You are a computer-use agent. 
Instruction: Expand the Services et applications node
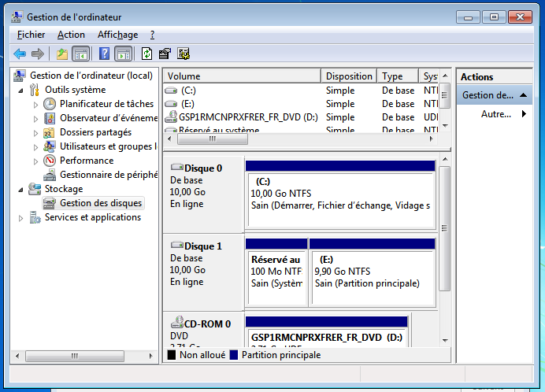tap(20, 218)
